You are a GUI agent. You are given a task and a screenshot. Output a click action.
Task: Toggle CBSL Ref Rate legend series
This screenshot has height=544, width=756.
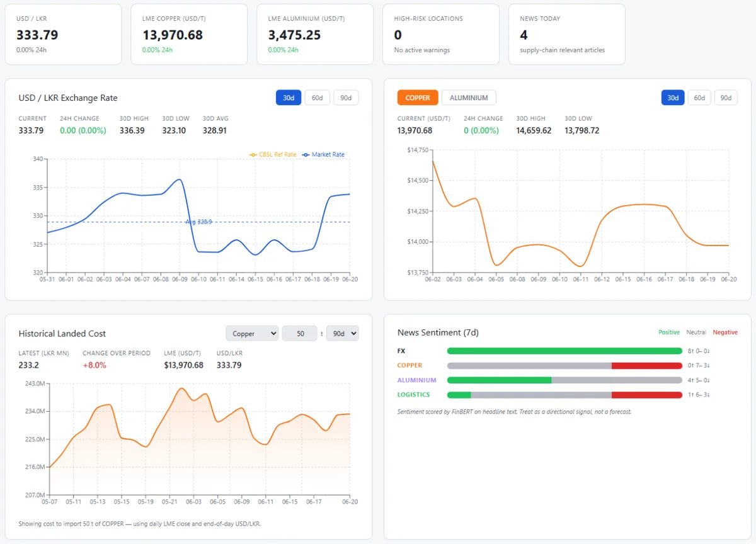[273, 154]
